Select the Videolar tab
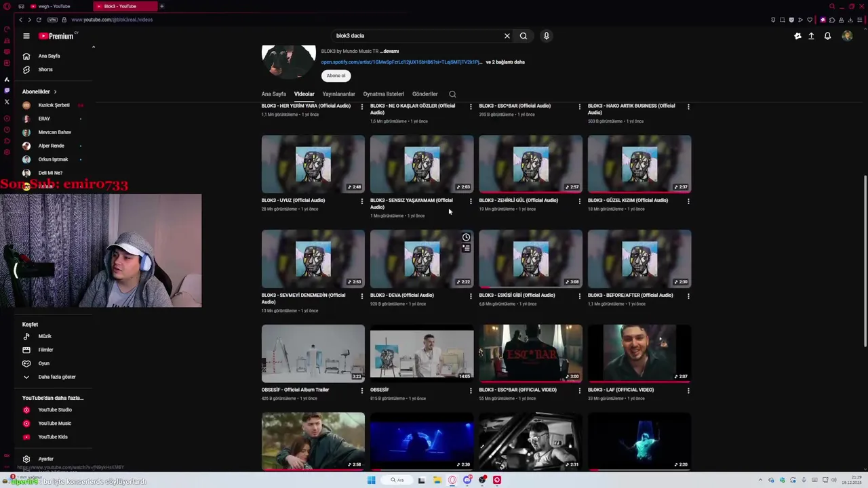The image size is (868, 488). [x=304, y=94]
